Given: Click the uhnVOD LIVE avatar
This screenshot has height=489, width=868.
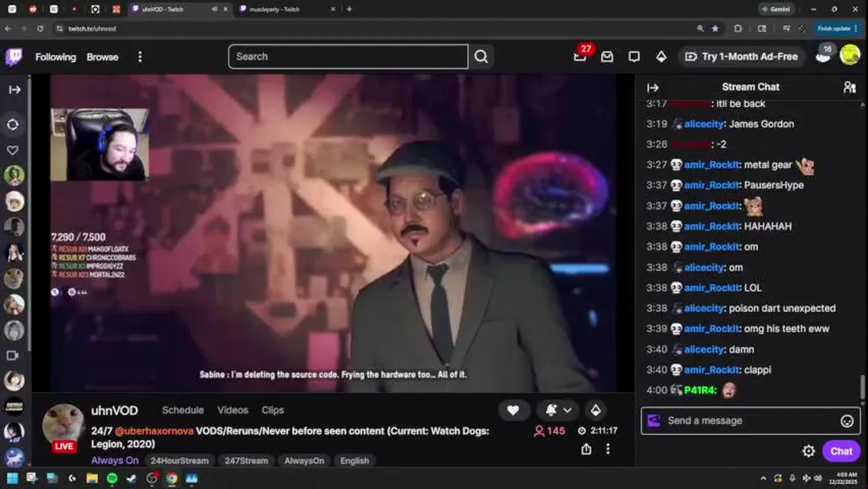Looking at the screenshot, I should (x=63, y=428).
